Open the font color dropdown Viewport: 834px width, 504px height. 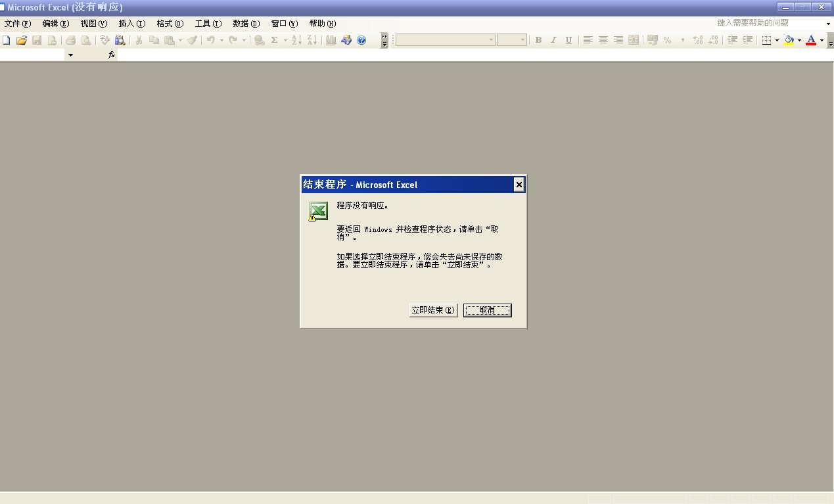(822, 40)
